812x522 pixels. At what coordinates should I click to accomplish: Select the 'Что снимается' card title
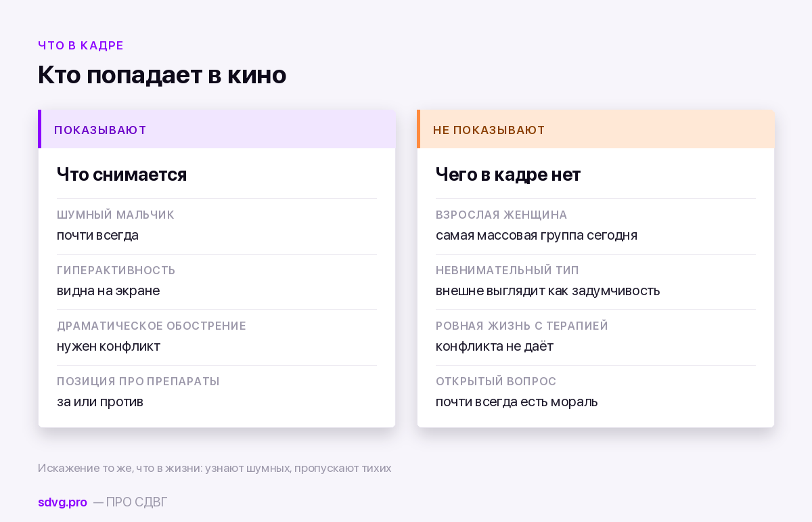(122, 175)
